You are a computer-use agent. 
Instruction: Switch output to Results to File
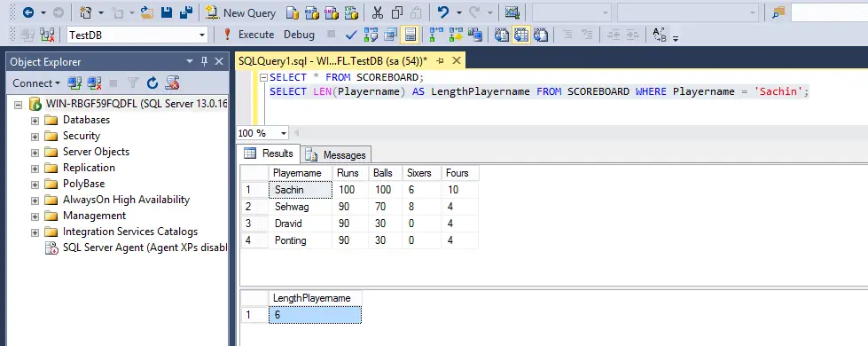click(540, 35)
